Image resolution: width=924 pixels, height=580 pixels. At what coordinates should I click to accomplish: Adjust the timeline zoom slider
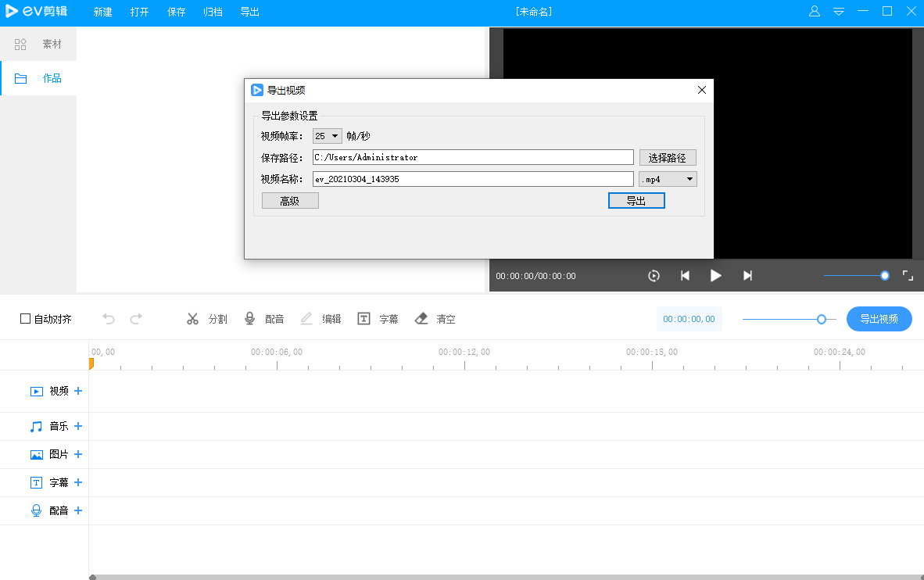point(822,319)
